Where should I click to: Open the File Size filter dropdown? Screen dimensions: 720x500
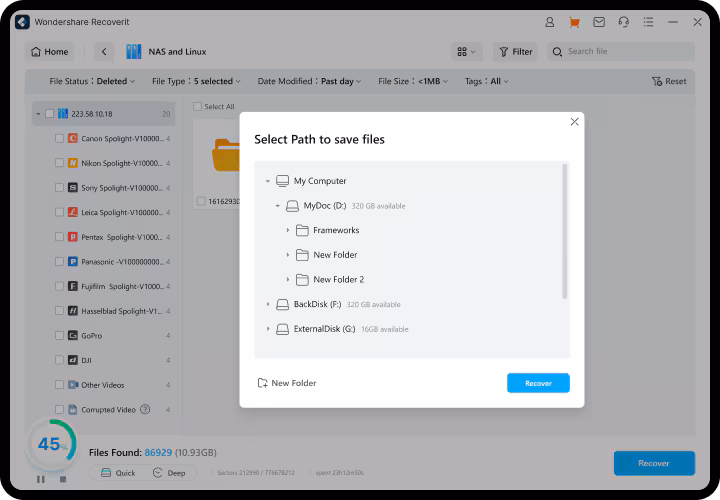point(414,81)
